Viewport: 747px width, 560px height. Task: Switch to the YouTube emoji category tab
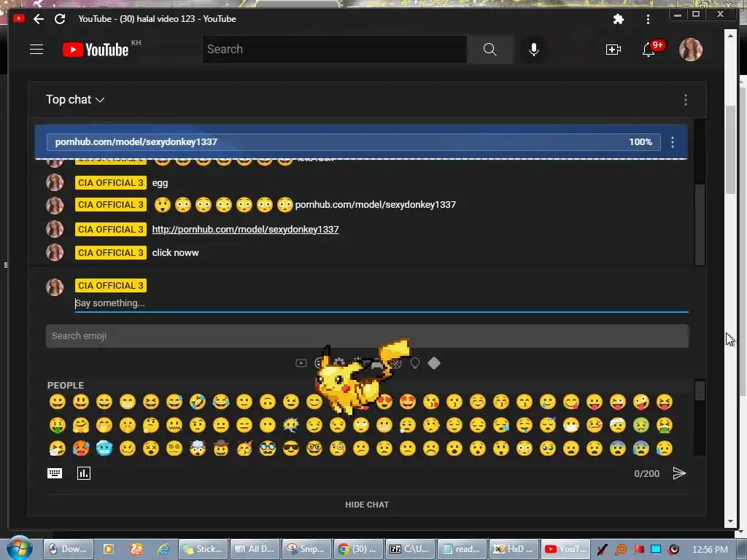click(301, 363)
